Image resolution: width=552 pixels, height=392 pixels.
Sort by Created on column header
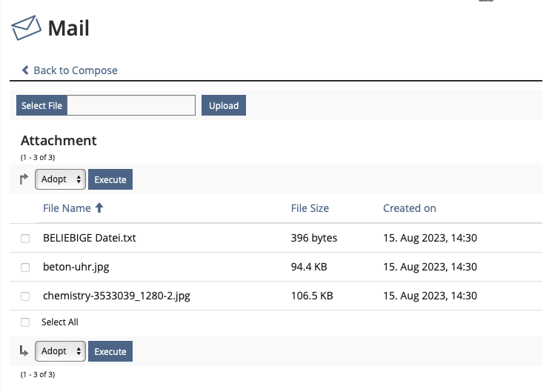[x=409, y=208]
